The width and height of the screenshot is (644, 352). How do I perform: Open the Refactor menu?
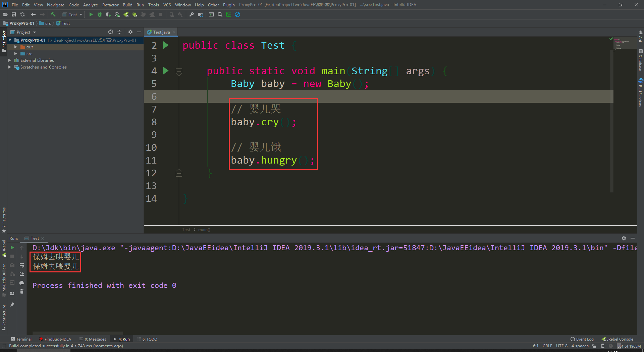[x=110, y=5]
